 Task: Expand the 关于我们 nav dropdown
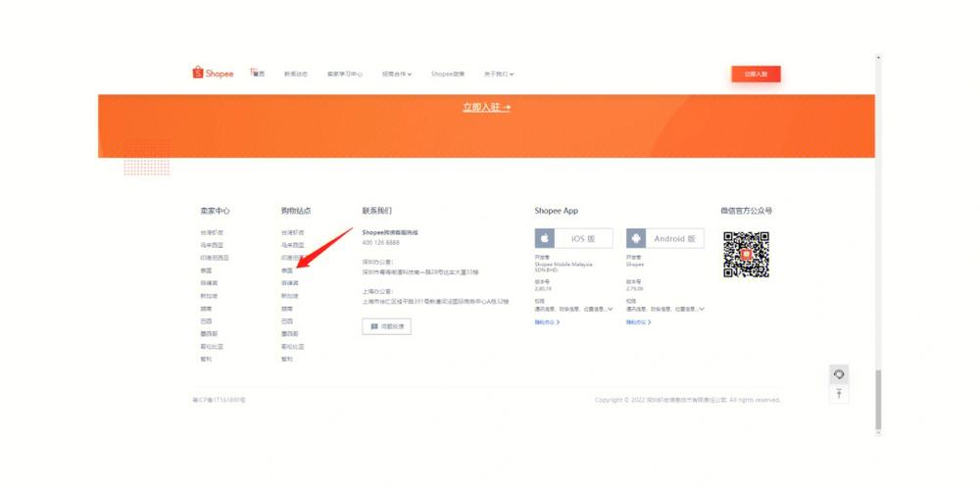[x=498, y=73]
